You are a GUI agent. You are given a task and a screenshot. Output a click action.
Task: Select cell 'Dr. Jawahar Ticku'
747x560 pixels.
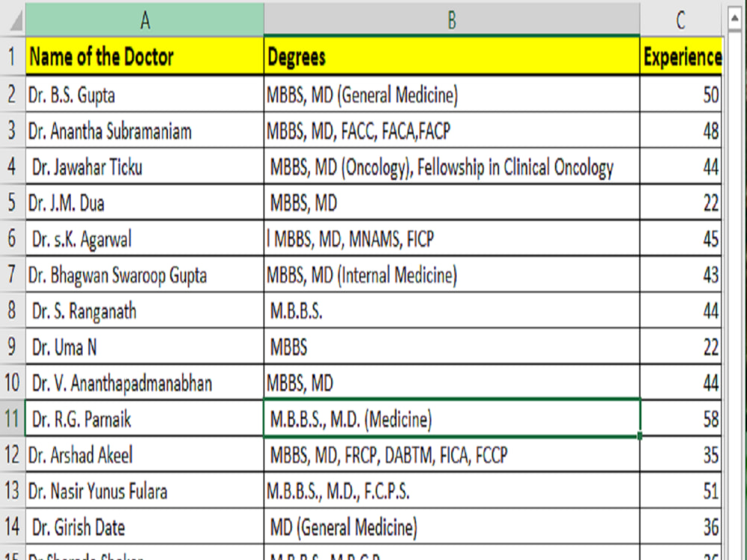(145, 166)
